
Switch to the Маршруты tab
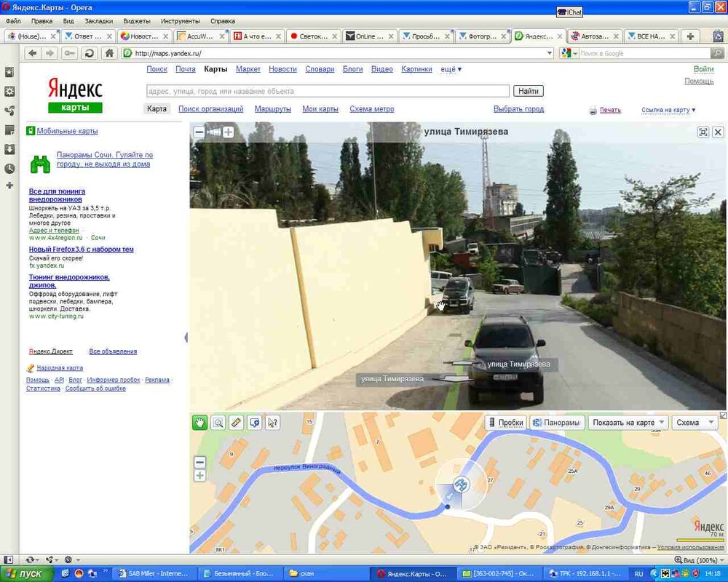click(272, 109)
